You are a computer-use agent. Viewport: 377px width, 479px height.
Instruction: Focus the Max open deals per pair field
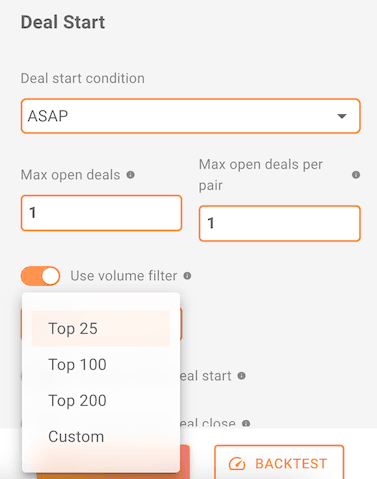pyautogui.click(x=280, y=223)
